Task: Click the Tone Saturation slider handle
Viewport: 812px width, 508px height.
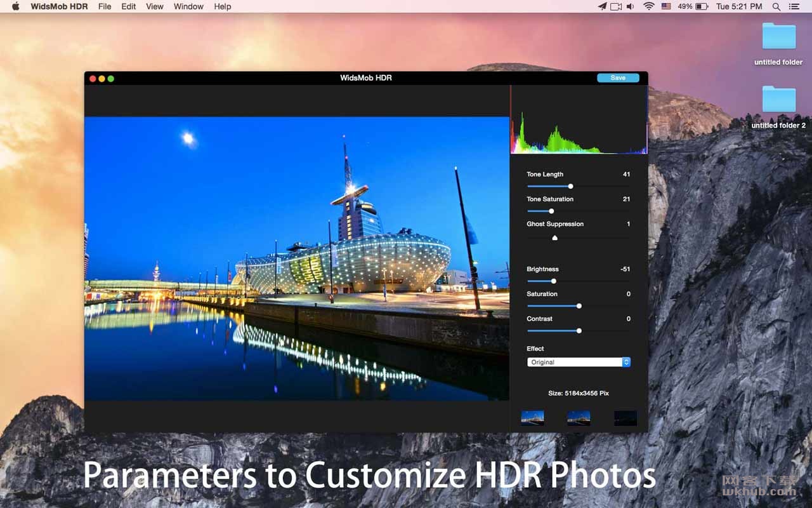Action: tap(551, 211)
